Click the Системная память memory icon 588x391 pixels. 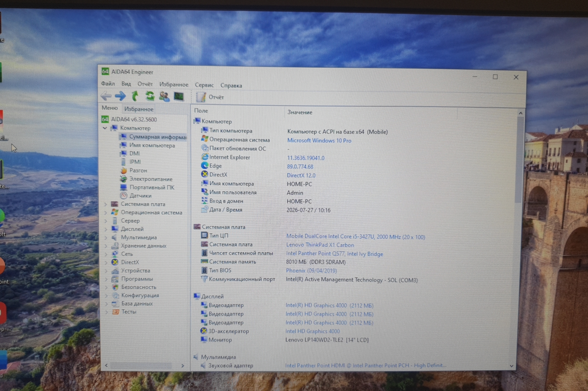pyautogui.click(x=205, y=261)
